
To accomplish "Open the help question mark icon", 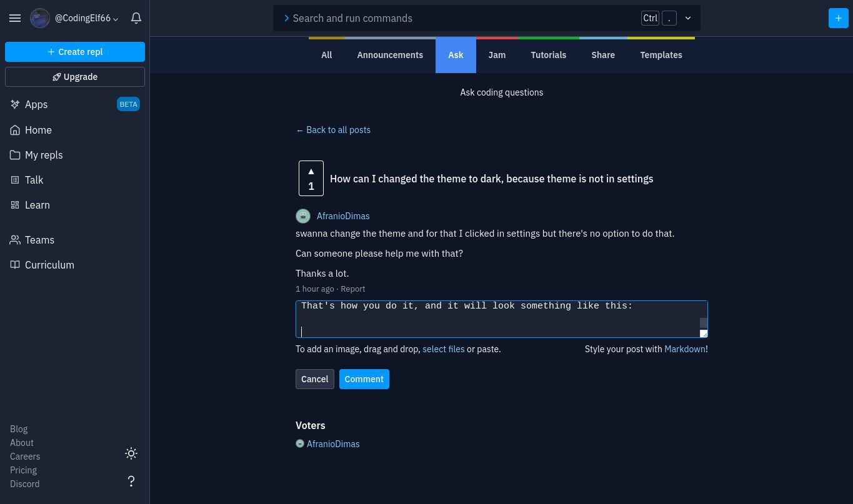I will [131, 481].
